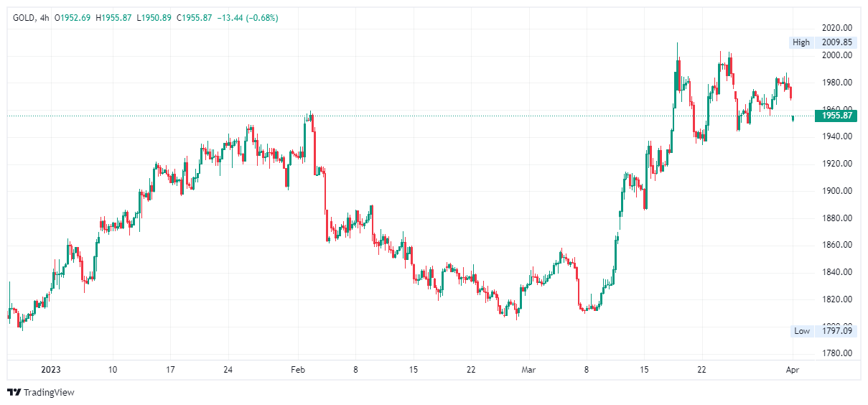Click the High 2009.85 price tag
The width and height of the screenshot is (868, 405).
coord(823,42)
